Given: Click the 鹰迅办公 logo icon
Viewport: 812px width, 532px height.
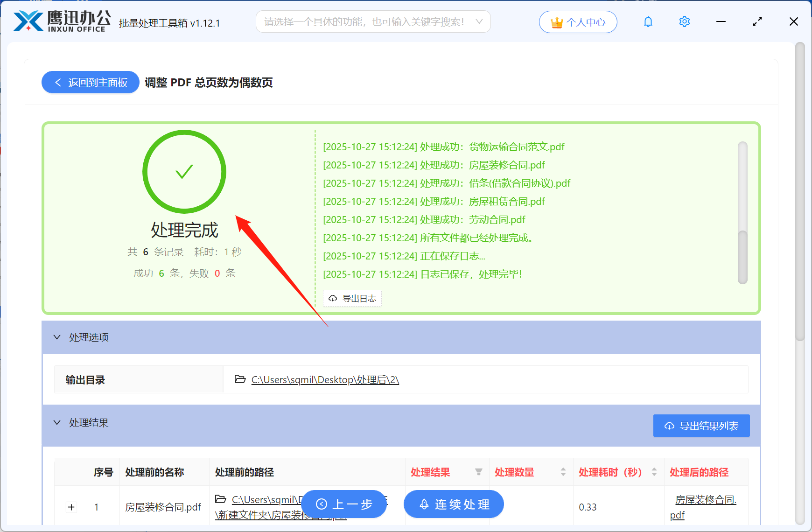Looking at the screenshot, I should 28,21.
